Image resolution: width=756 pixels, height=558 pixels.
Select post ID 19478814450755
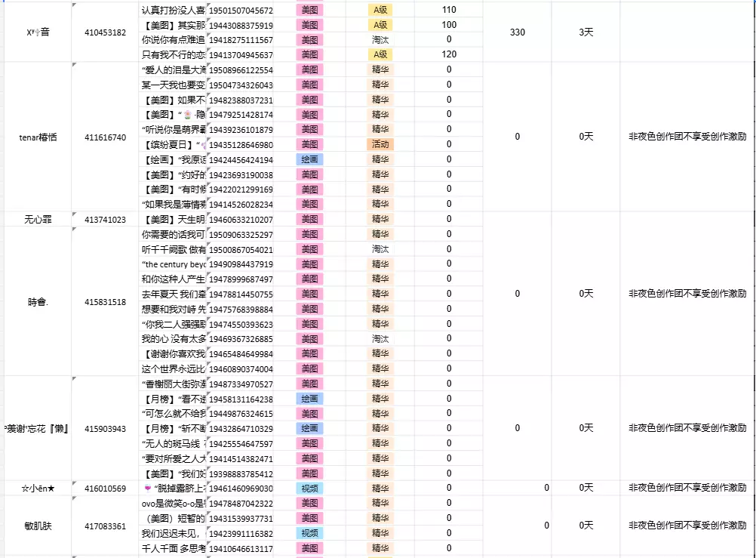241,294
